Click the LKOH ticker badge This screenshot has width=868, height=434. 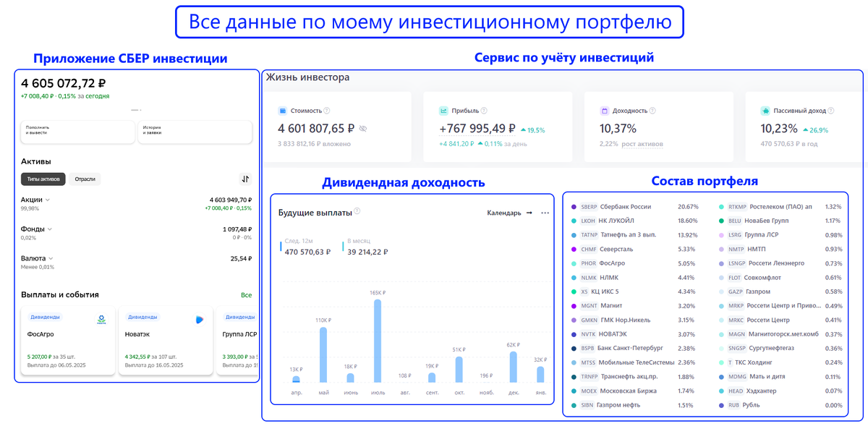588,221
